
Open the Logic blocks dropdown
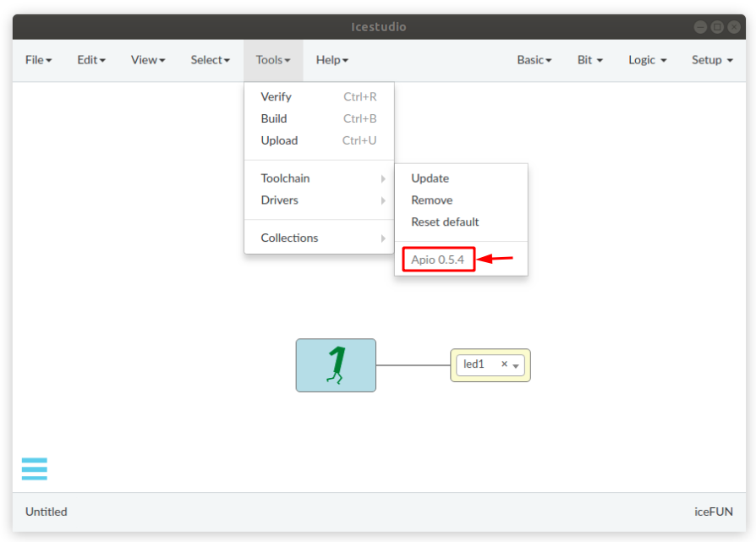tap(646, 60)
